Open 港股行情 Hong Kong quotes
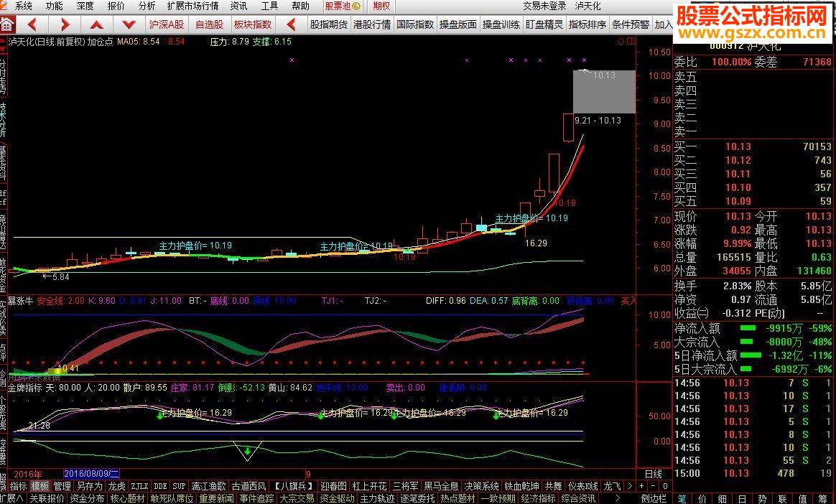The image size is (836, 504). (x=371, y=24)
